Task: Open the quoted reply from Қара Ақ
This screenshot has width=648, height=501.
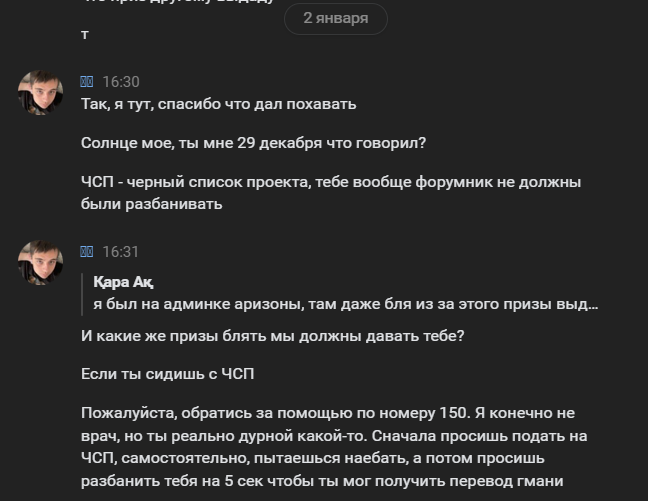Action: coord(340,293)
